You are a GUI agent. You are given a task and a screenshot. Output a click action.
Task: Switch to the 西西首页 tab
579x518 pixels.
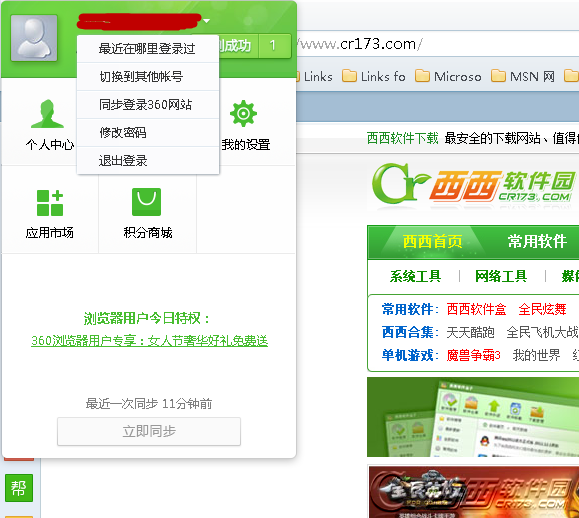pos(432,242)
